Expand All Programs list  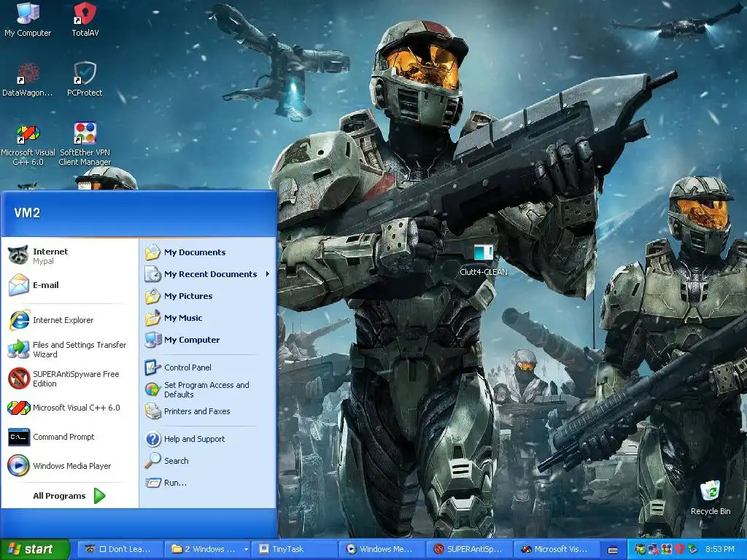tap(69, 496)
